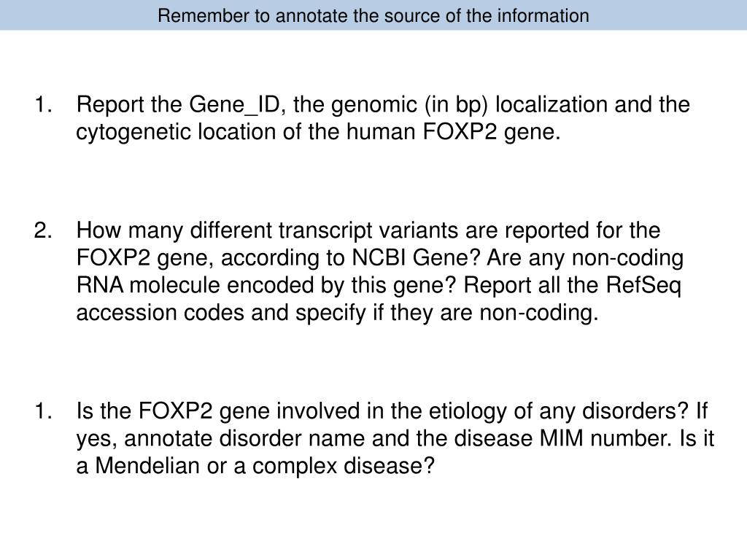Click the blue header banner text
Image resolution: width=747 pixels, height=560 pixels.
pyautogui.click(x=373, y=16)
